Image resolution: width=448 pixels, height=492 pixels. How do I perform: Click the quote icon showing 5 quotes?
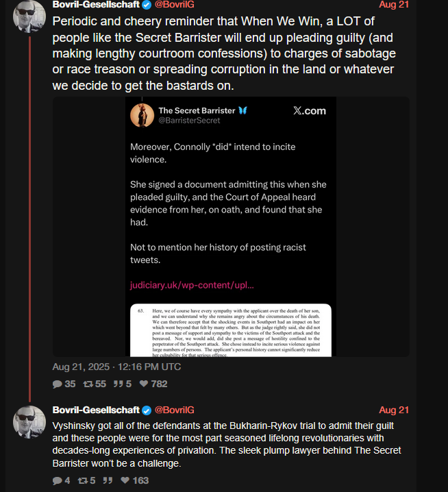118,384
